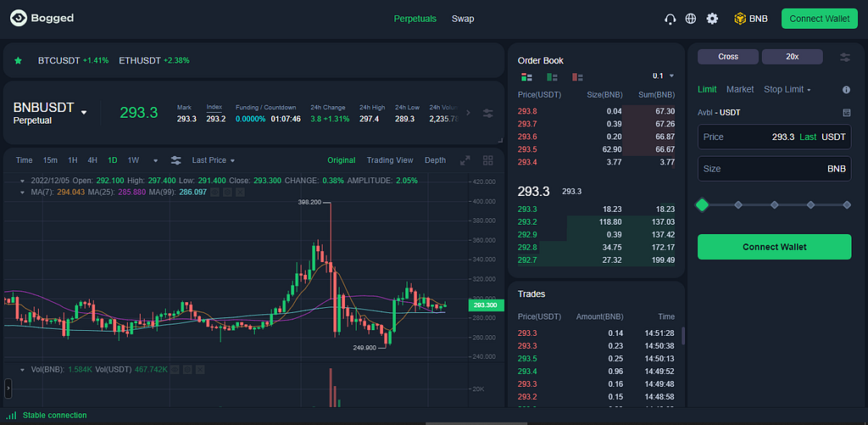Switch order book to buy orders only view
The width and height of the screenshot is (868, 425).
point(552,77)
